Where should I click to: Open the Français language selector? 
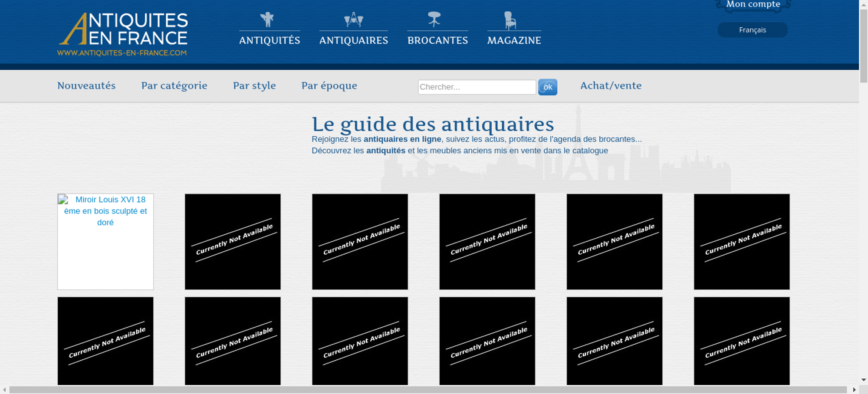coord(752,30)
